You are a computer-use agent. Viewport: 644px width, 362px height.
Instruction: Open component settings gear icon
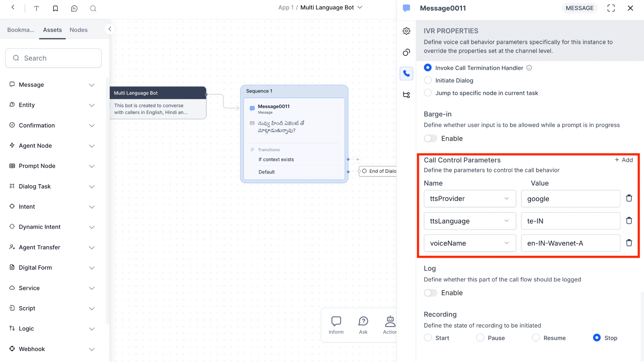click(x=406, y=31)
